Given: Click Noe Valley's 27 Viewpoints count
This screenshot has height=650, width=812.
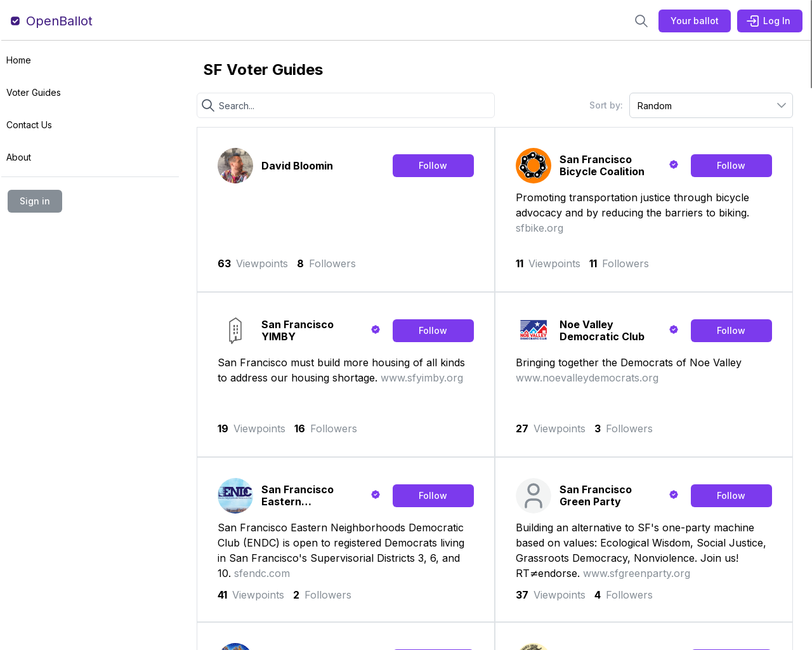Looking at the screenshot, I should 551,428.
